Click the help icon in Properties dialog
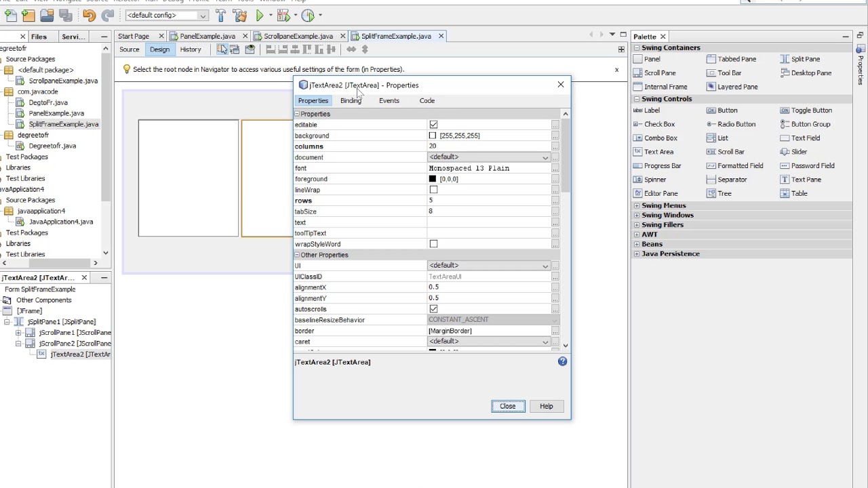 [x=562, y=362]
